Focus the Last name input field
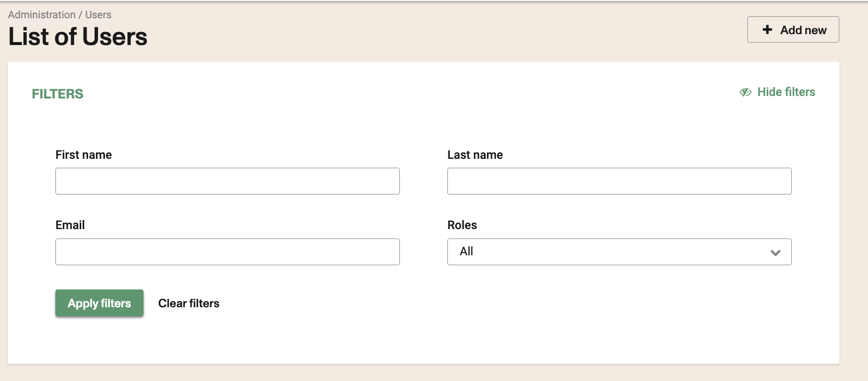This screenshot has width=868, height=381. (x=619, y=181)
